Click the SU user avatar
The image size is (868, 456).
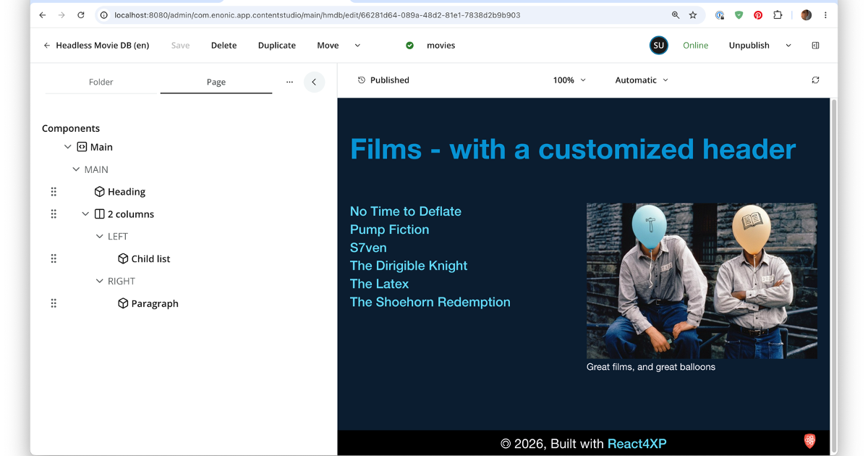(x=658, y=45)
